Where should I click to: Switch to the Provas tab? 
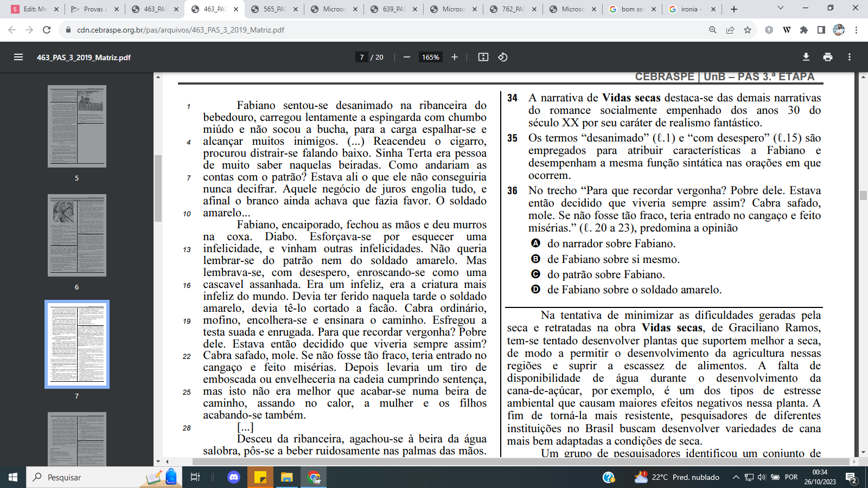click(95, 9)
